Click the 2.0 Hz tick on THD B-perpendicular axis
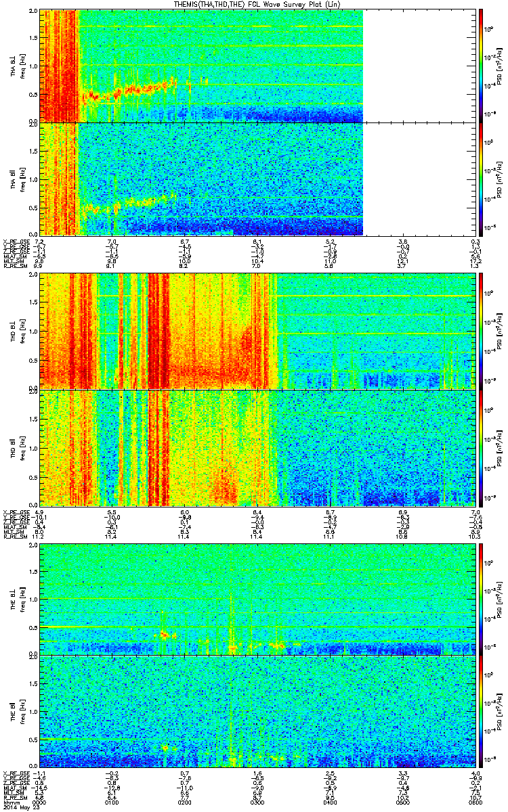 tap(33, 275)
